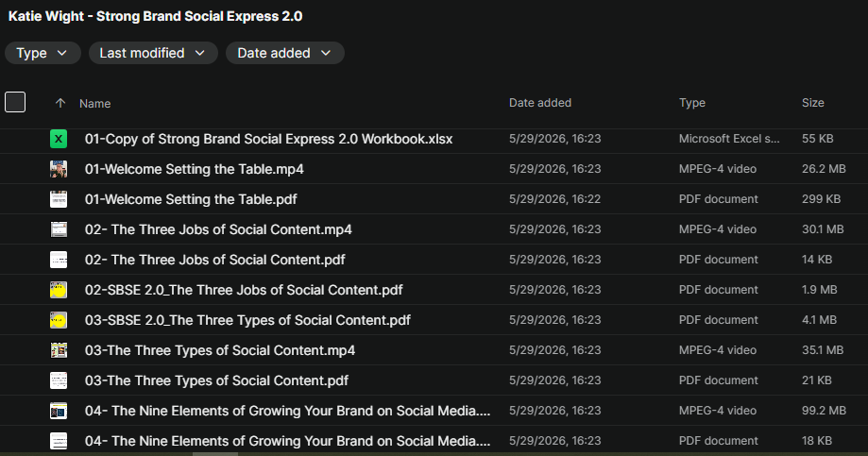Toggle sort direction arrow beside Name

pos(60,103)
